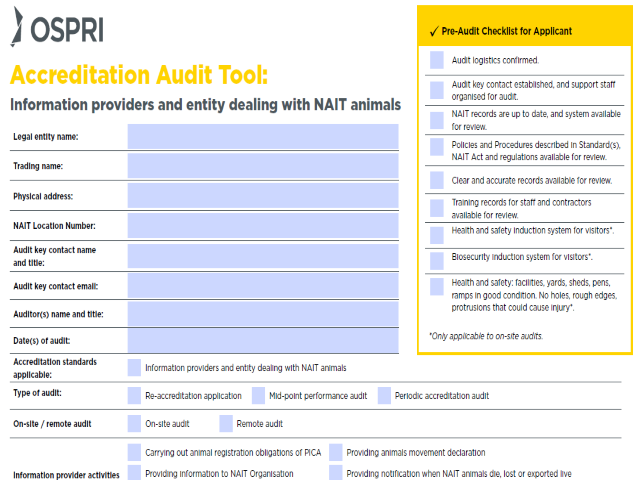Click the Type of audit label
Screen dimensions: 640x480
(x=38, y=393)
